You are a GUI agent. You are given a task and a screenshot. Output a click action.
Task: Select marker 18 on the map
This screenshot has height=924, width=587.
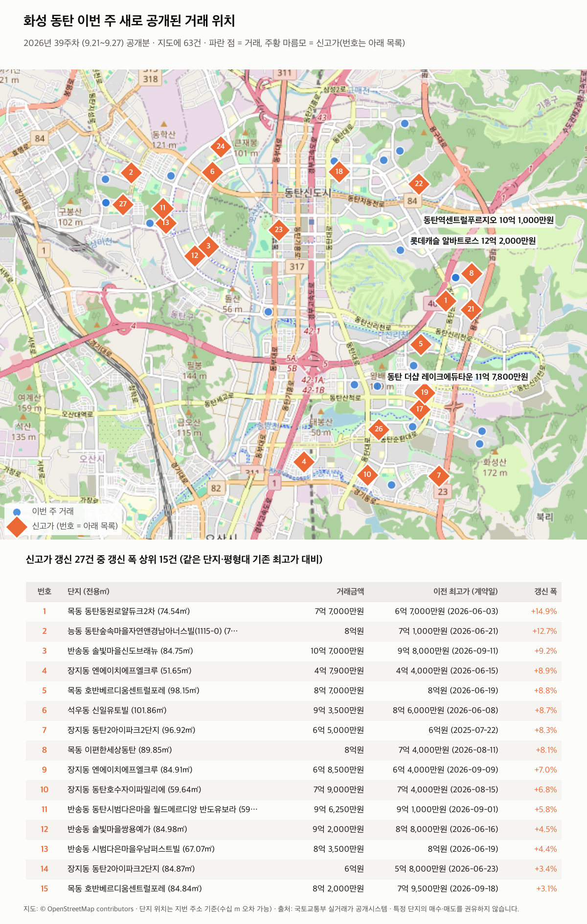pos(339,171)
